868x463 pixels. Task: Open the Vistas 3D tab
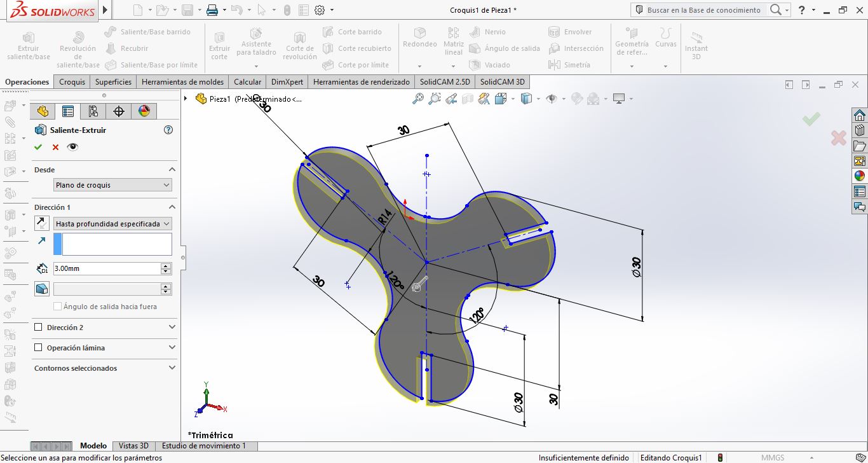click(x=133, y=446)
